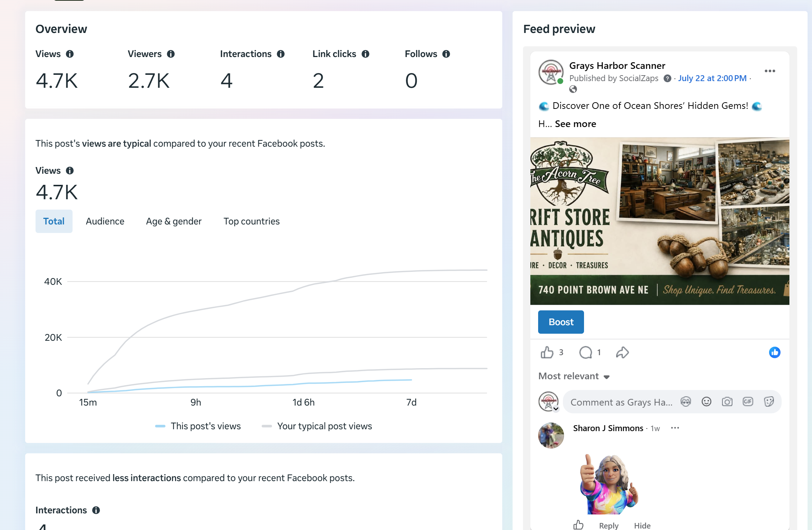Select the Total tab
The height and width of the screenshot is (530, 812).
[x=54, y=221]
